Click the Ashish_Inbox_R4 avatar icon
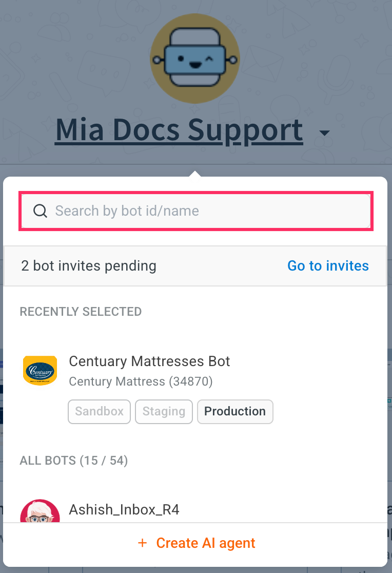Viewport: 392px width, 573px height. [40, 512]
